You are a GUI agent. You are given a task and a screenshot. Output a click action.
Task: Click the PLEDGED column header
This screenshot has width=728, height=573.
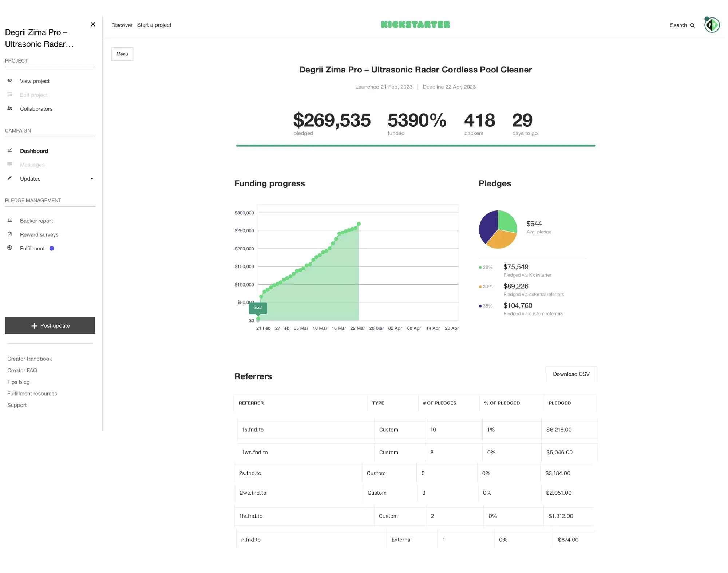pos(559,403)
